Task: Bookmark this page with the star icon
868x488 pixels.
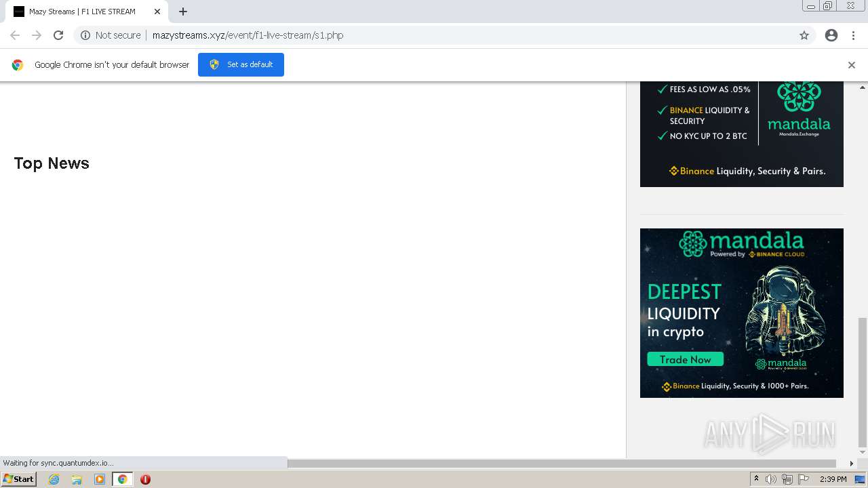Action: point(804,35)
